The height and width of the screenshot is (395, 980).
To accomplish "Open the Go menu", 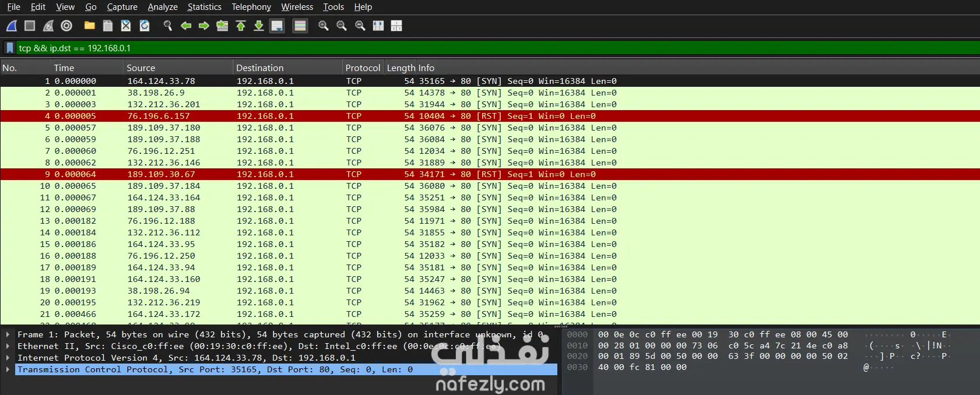I will click(91, 7).
